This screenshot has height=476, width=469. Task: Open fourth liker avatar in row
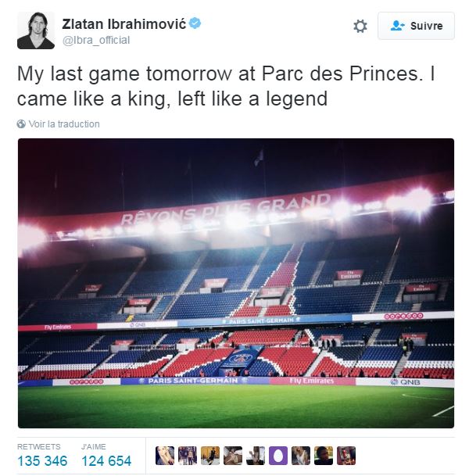(233, 456)
